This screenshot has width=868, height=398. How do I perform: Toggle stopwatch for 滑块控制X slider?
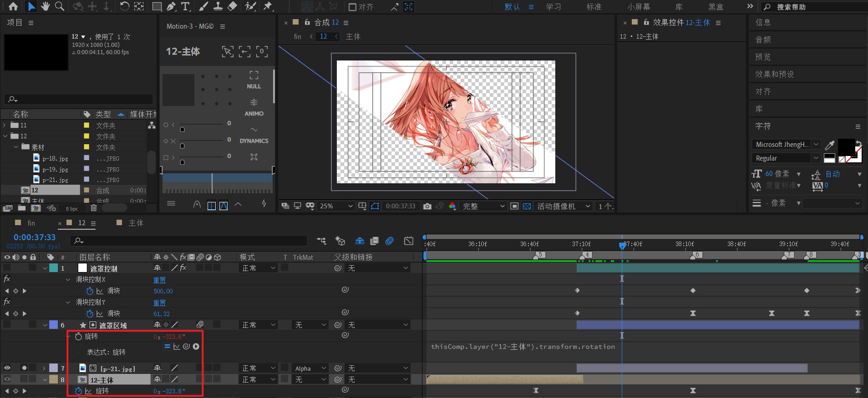pyautogui.click(x=90, y=291)
